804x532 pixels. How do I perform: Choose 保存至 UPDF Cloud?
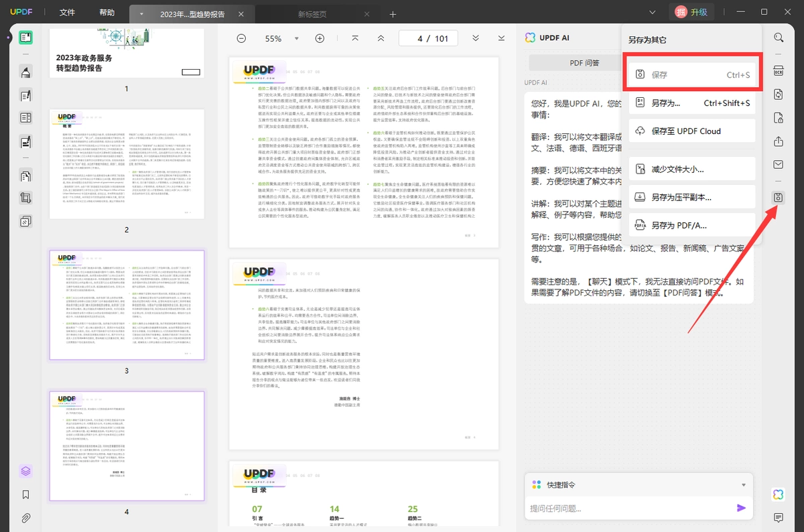point(691,131)
